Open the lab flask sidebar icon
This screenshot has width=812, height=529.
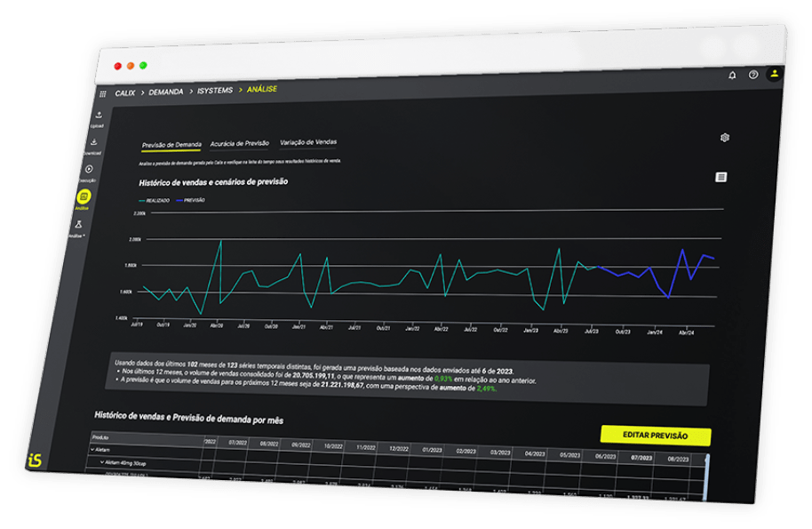pyautogui.click(x=79, y=224)
